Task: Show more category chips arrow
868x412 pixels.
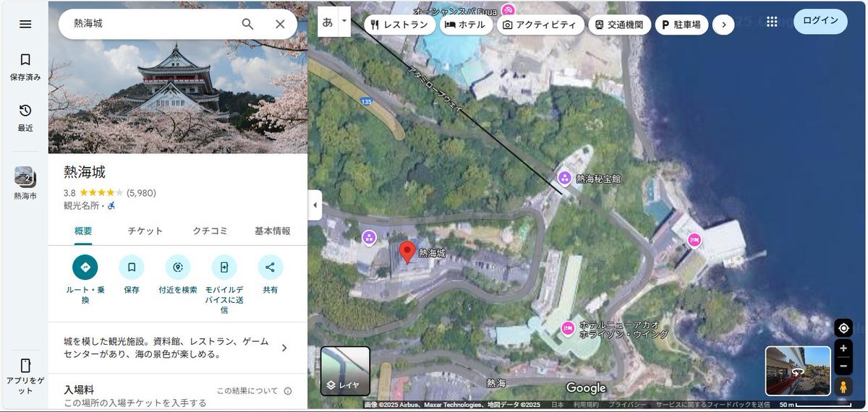Action: [723, 25]
